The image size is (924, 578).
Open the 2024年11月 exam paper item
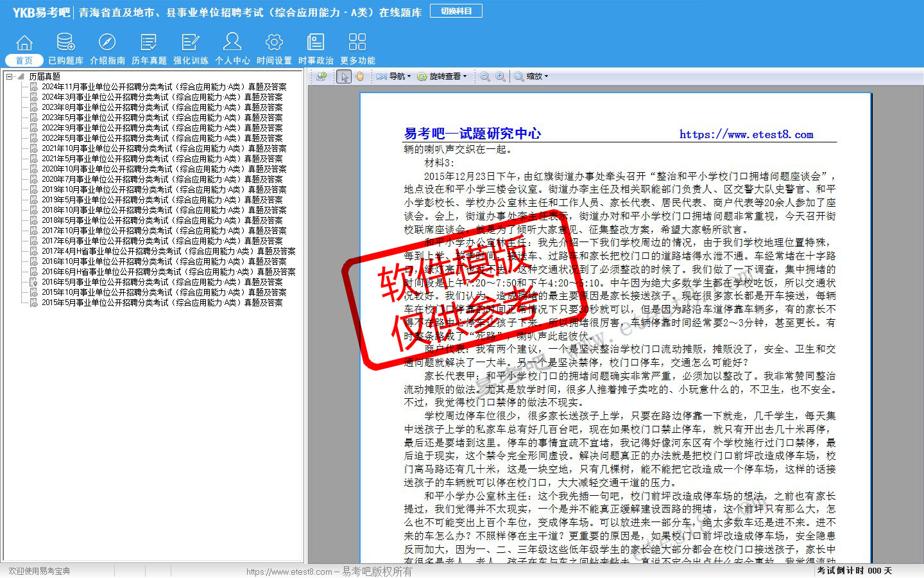164,87
